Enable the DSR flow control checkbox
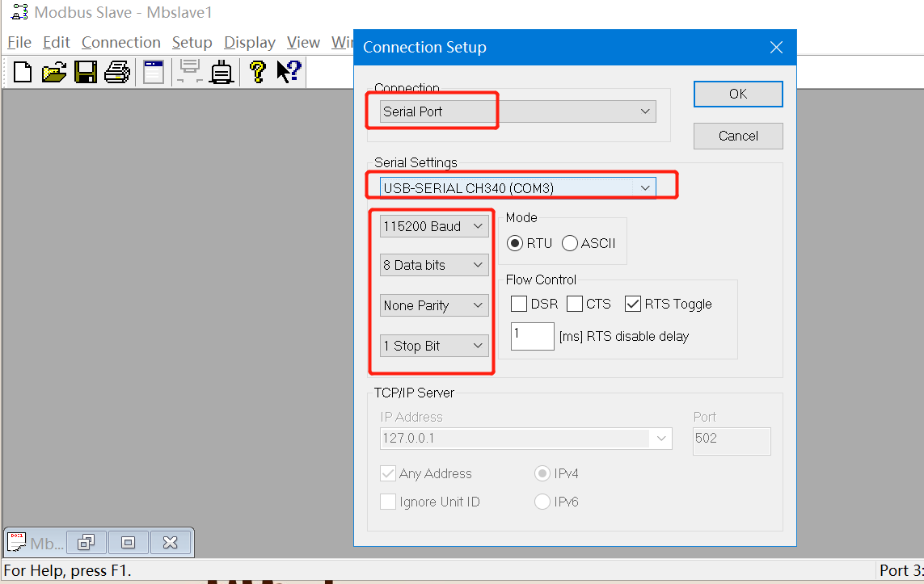Viewport: 924px width, 584px height. 520,304
